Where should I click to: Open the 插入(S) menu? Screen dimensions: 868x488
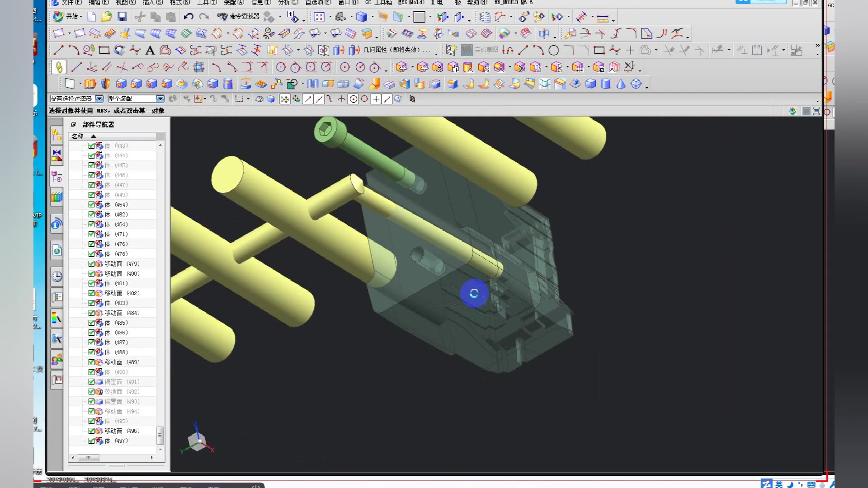click(x=152, y=2)
